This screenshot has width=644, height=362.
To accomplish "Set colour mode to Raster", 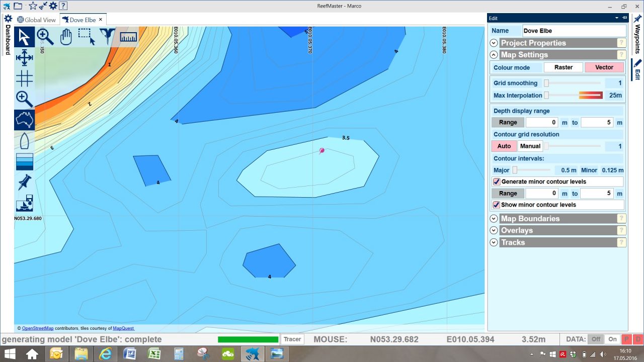I will (x=563, y=67).
